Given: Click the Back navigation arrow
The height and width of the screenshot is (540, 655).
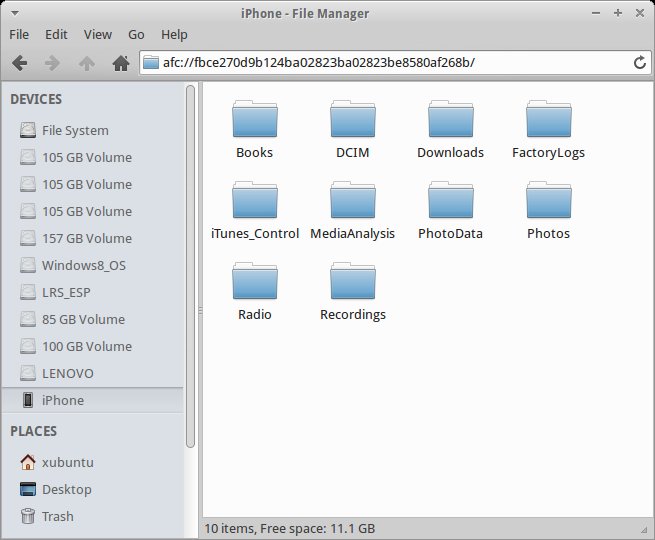Looking at the screenshot, I should tap(19, 63).
